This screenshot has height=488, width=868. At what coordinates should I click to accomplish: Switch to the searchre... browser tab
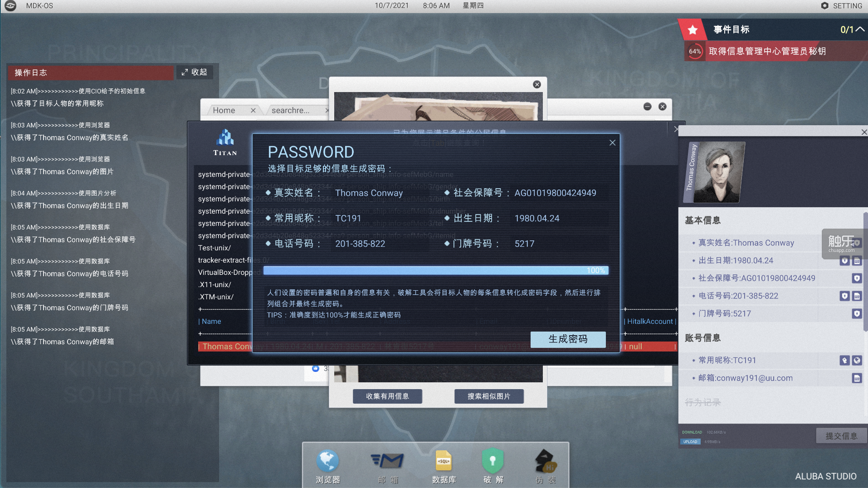point(290,110)
